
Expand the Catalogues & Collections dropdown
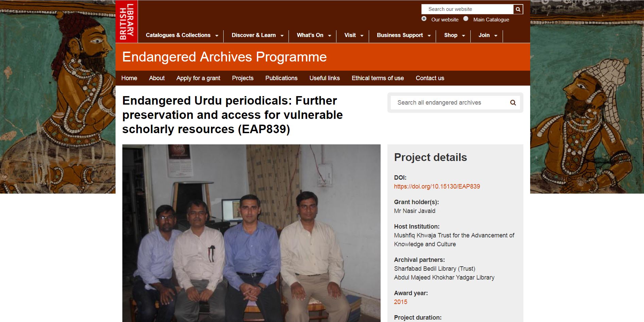coord(182,35)
